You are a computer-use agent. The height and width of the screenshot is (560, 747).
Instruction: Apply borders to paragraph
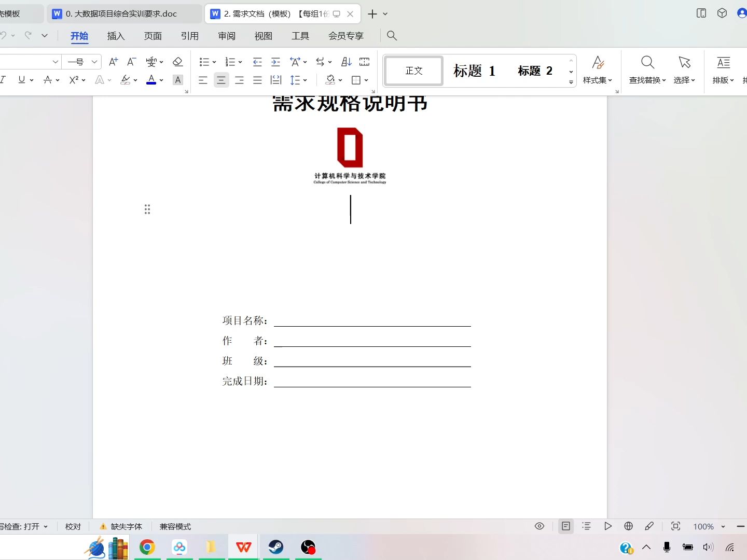(356, 80)
